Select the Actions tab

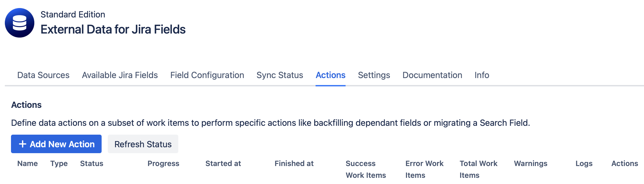(330, 75)
